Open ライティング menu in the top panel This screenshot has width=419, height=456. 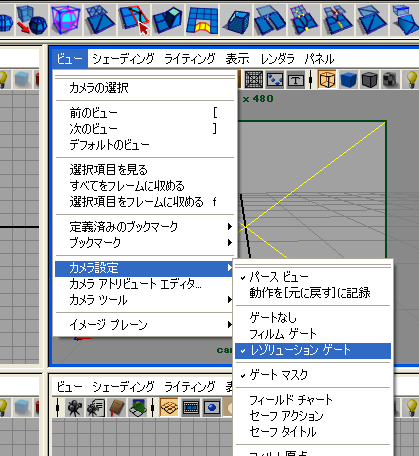[190, 59]
